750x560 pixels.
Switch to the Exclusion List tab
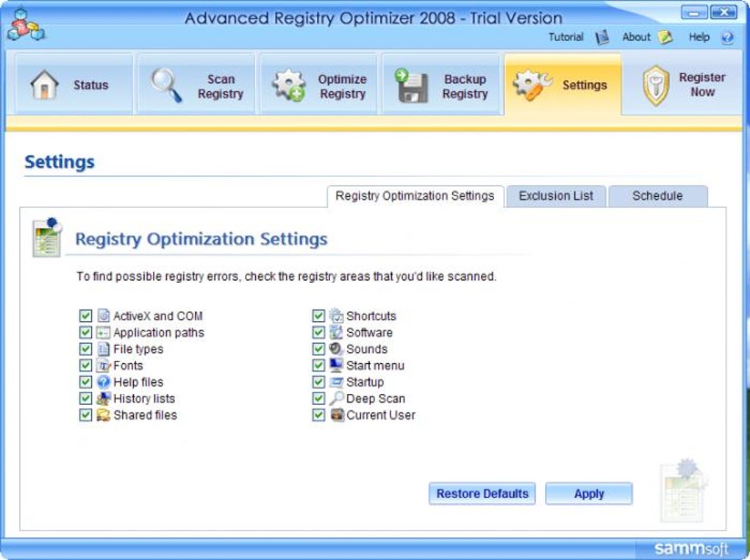pos(556,196)
